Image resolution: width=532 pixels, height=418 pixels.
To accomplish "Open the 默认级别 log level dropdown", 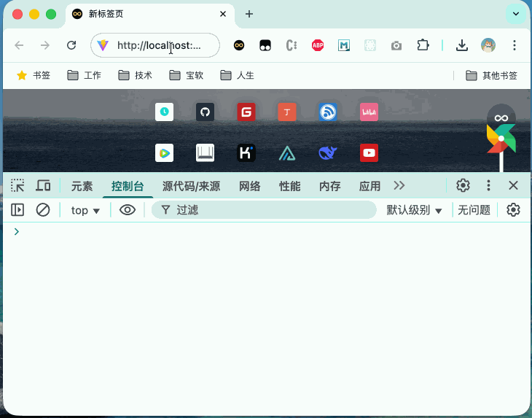I will click(414, 210).
